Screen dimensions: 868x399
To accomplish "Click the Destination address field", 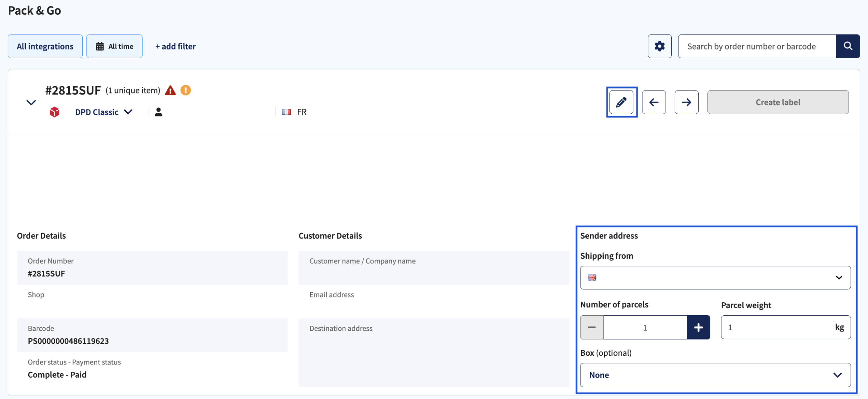I will tap(434, 352).
